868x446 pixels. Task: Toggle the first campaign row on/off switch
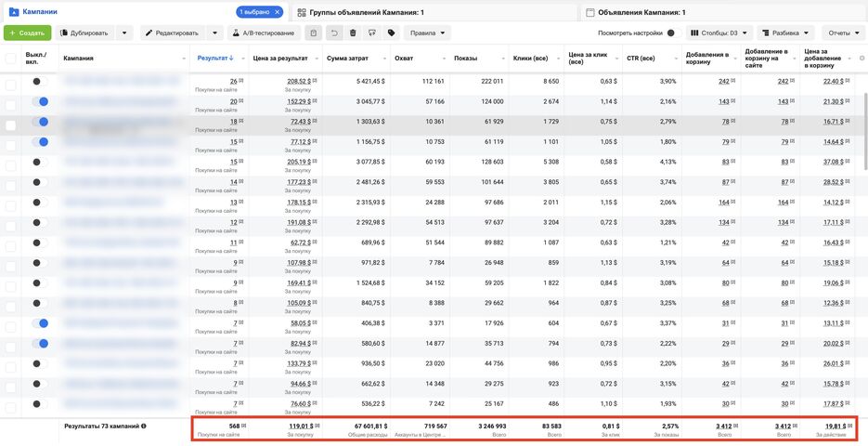(x=40, y=81)
